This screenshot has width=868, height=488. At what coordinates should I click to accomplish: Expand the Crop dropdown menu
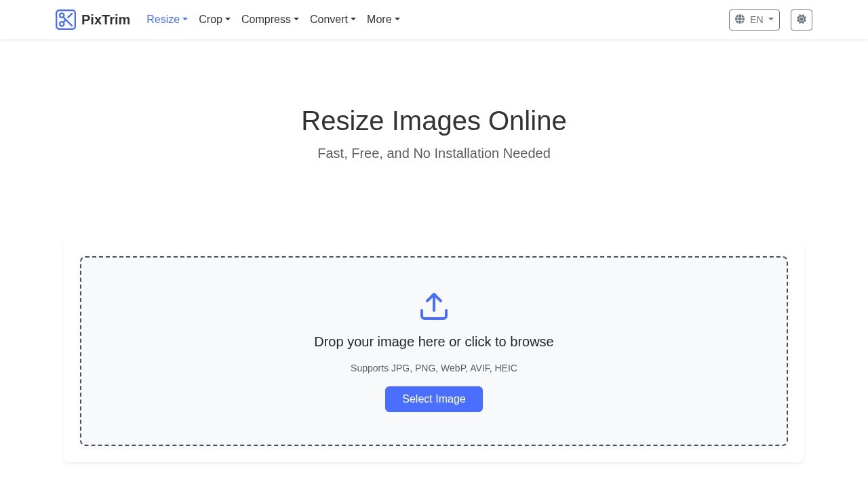pos(214,20)
